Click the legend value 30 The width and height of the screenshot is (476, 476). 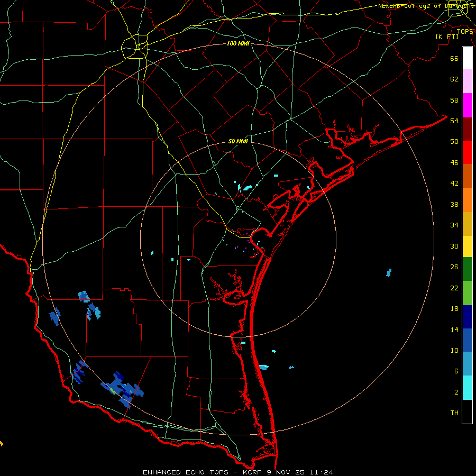pyautogui.click(x=454, y=246)
